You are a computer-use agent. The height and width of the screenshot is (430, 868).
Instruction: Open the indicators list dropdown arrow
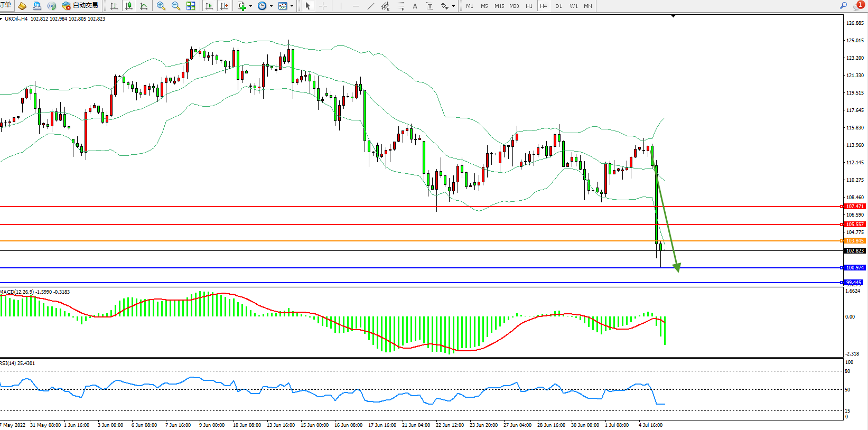coord(250,6)
